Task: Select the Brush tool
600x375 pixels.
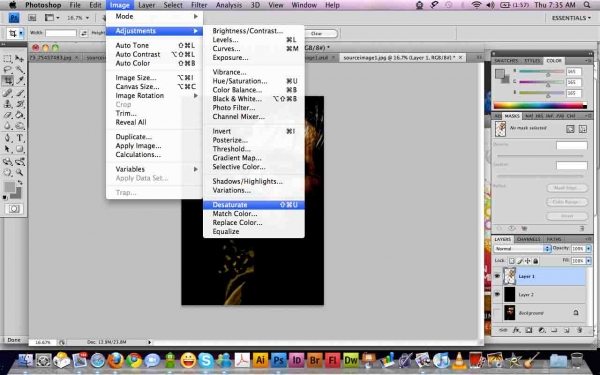Action: pos(20,93)
